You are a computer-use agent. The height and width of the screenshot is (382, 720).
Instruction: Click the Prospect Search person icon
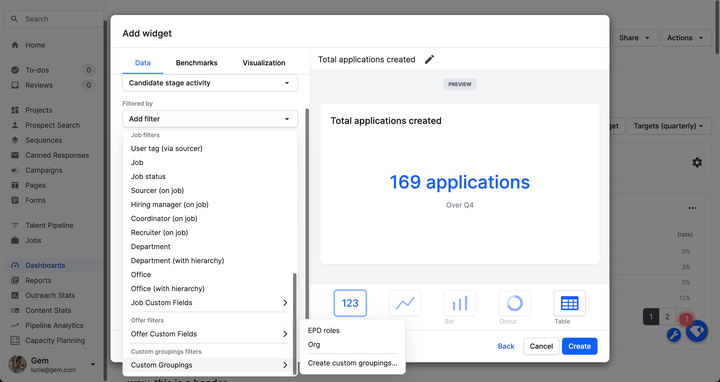coord(15,125)
